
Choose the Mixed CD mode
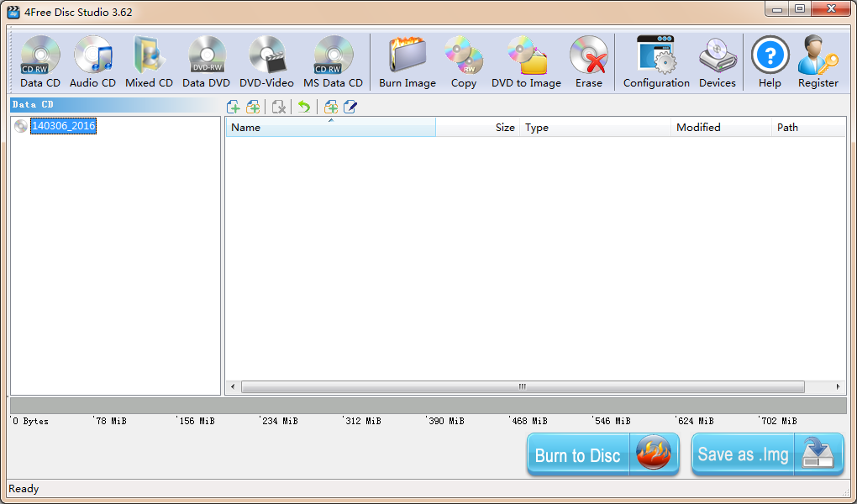[x=149, y=62]
